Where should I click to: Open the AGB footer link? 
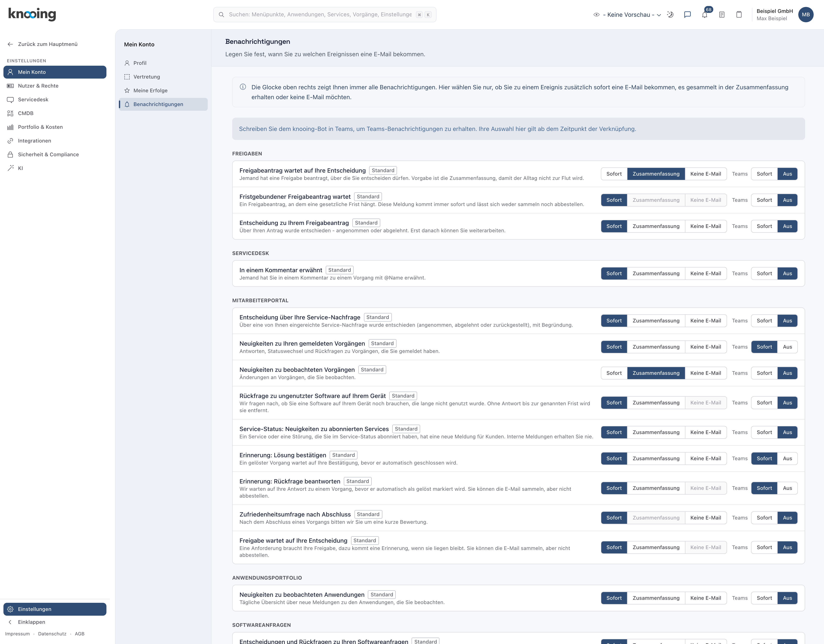pyautogui.click(x=80, y=634)
